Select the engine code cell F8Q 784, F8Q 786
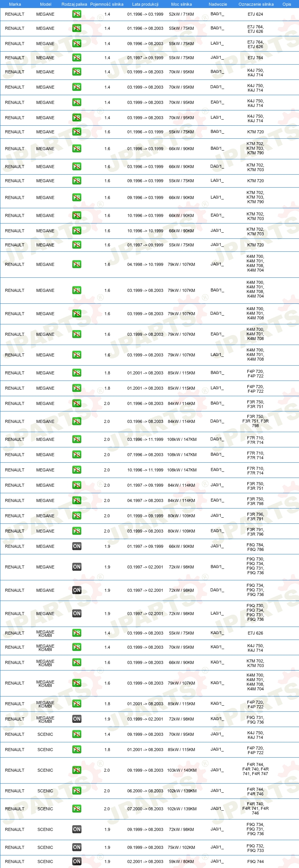This screenshot has width=299, height=868. [x=255, y=546]
